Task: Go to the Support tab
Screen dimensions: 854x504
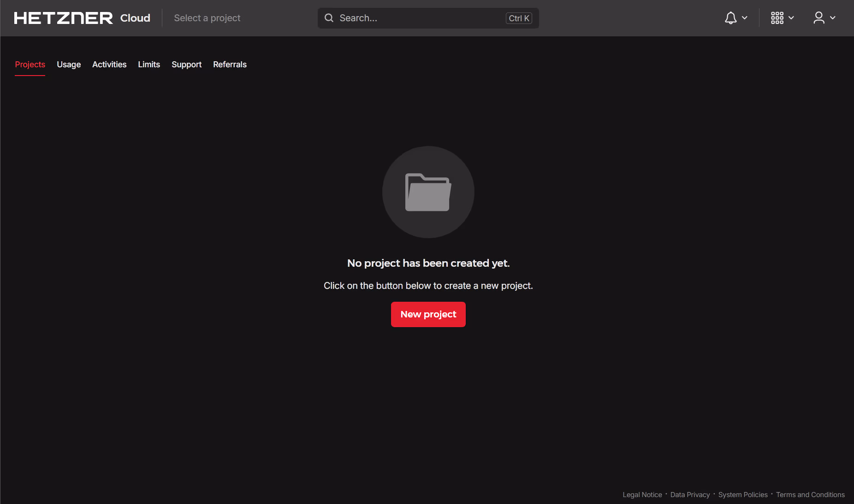Action: point(186,64)
